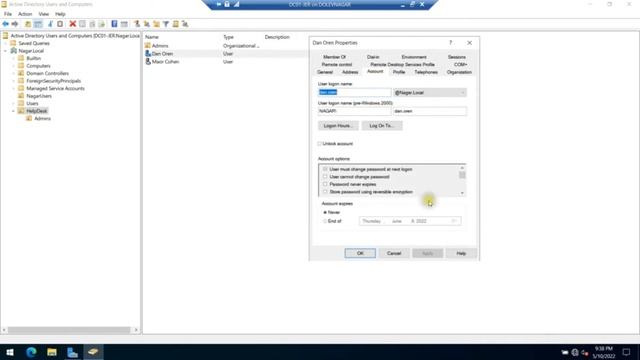Open the notification center icon in taskbar
The image size is (640, 360).
coord(627,352)
